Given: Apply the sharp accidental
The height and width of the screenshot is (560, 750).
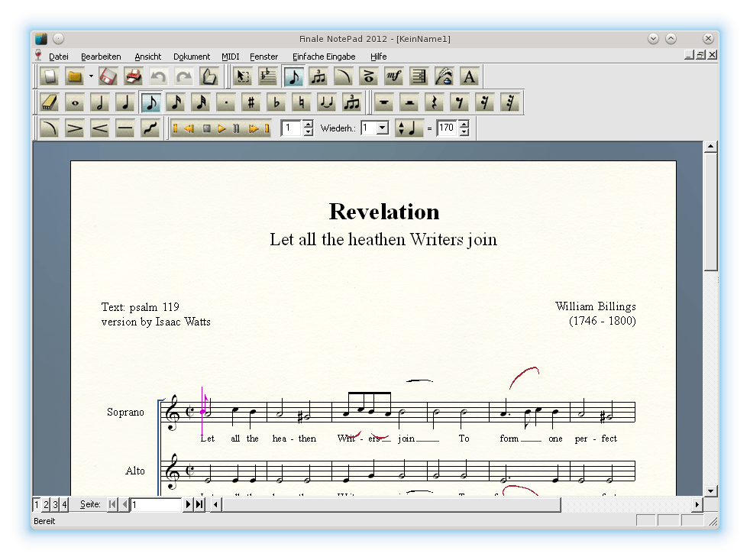Looking at the screenshot, I should coord(251,102).
